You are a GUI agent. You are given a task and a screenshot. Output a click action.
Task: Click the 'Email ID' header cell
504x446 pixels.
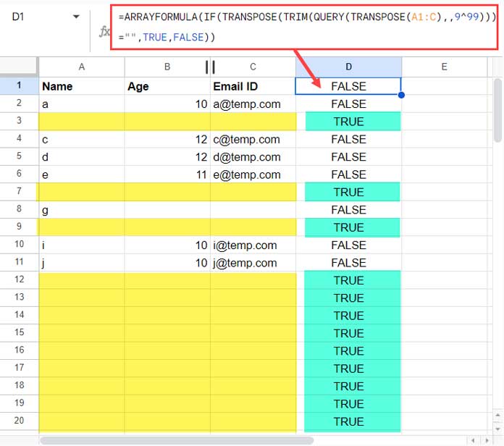click(253, 86)
